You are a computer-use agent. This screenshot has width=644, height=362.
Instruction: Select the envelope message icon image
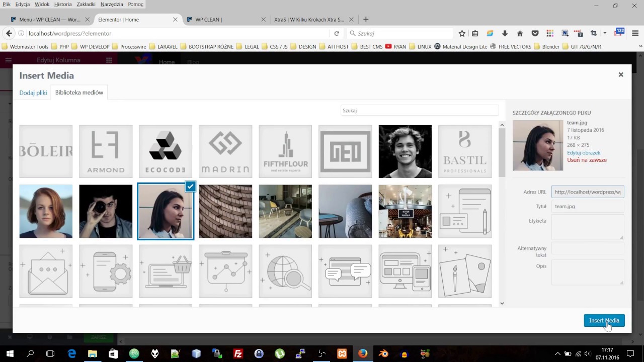(x=46, y=271)
